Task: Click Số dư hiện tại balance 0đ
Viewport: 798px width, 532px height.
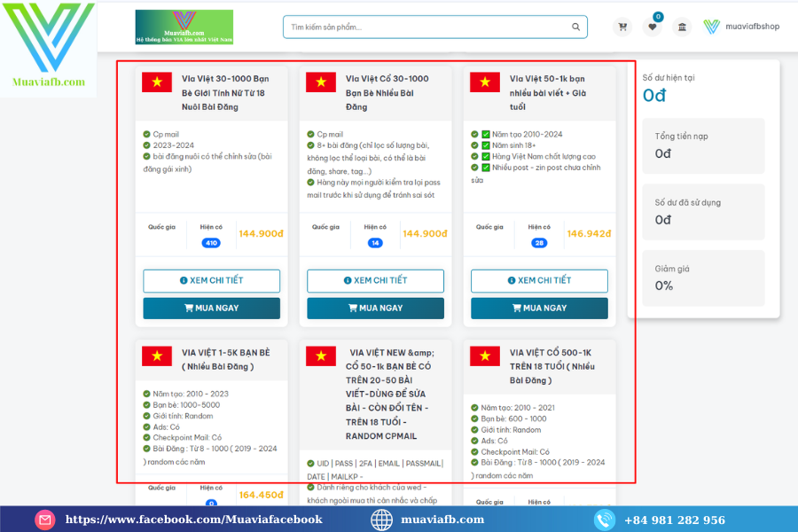Action: 654,96
